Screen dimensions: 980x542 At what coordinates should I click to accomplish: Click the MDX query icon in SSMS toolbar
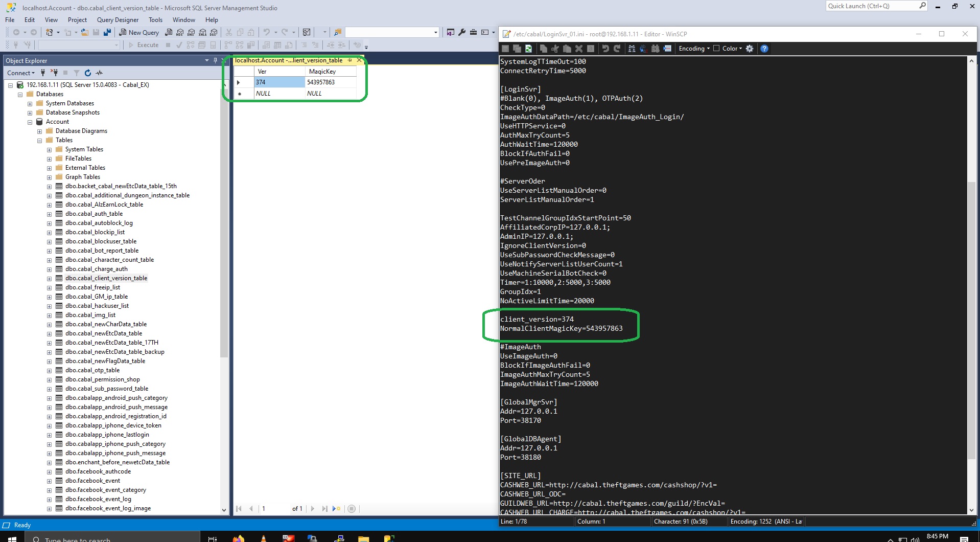coord(180,32)
